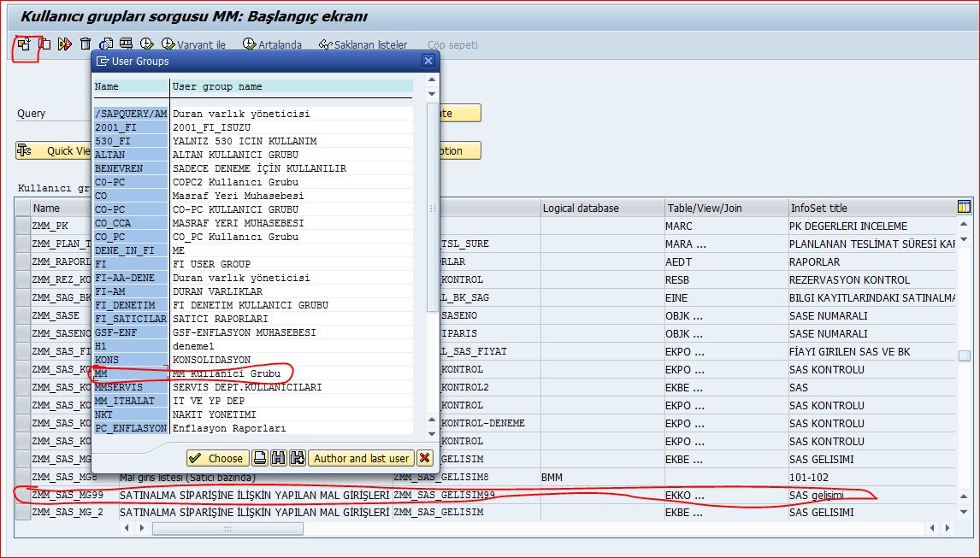Click the query table horizontal scrollbar
980x558 pixels.
[x=228, y=529]
